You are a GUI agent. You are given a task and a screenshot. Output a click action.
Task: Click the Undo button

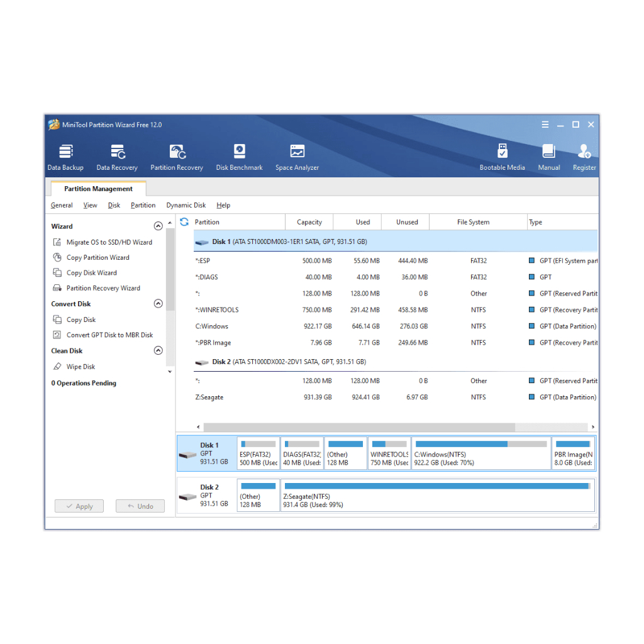(140, 506)
